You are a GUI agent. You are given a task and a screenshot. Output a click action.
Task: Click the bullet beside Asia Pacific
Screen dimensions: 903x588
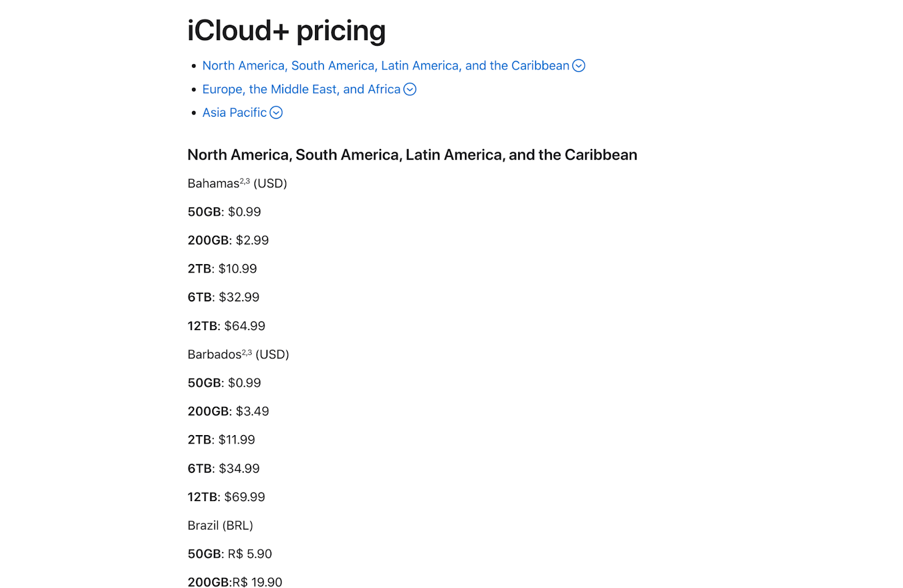[194, 112]
